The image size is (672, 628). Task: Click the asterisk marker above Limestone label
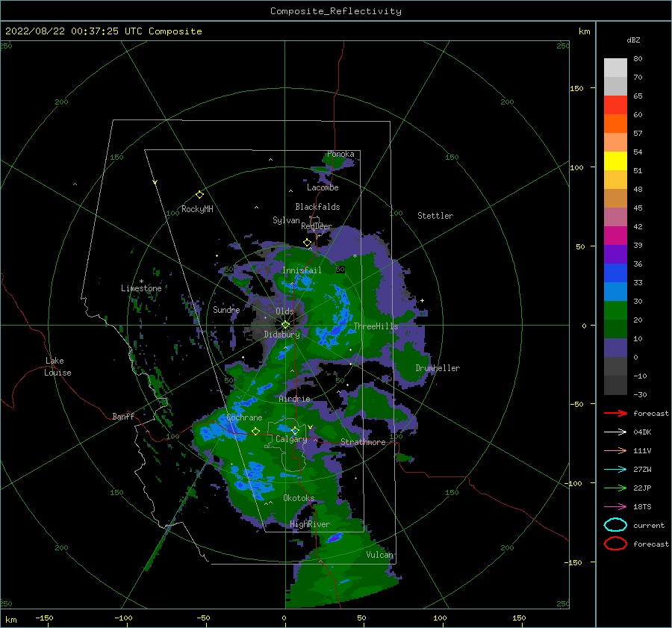click(141, 282)
